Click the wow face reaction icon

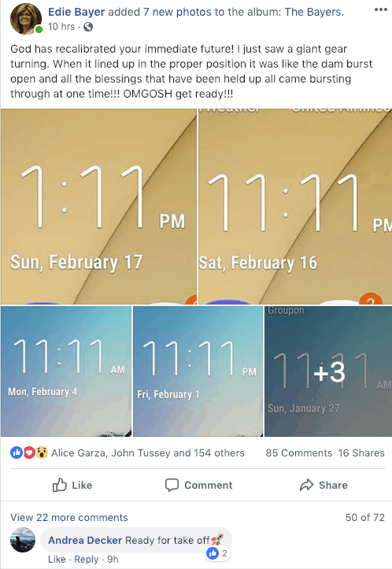click(42, 453)
